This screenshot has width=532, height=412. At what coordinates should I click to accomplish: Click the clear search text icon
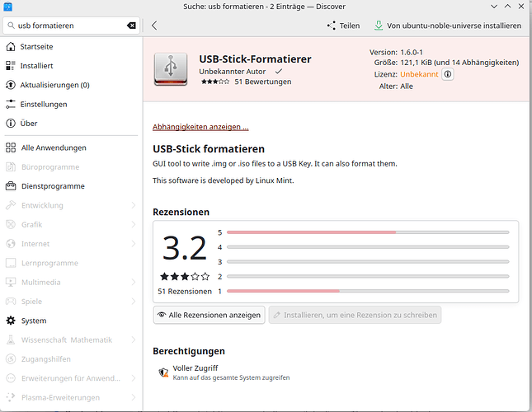coord(130,26)
